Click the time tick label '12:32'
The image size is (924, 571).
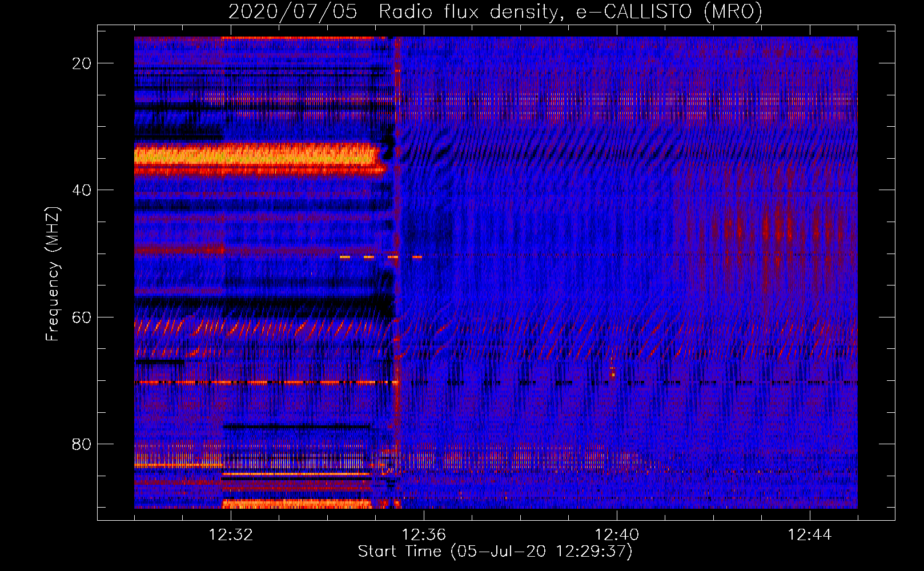click(231, 535)
